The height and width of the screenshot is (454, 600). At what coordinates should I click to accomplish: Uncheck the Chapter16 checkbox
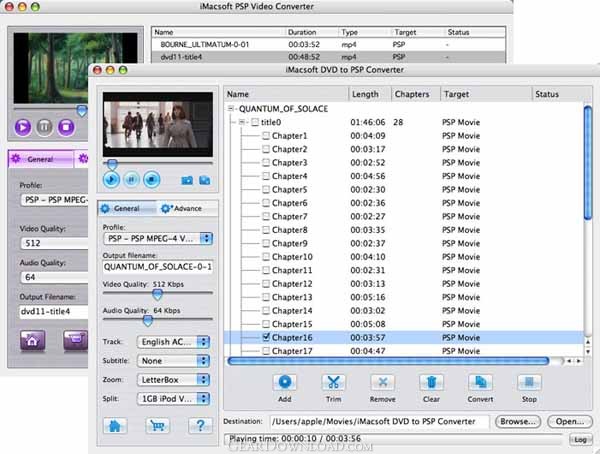pyautogui.click(x=266, y=337)
